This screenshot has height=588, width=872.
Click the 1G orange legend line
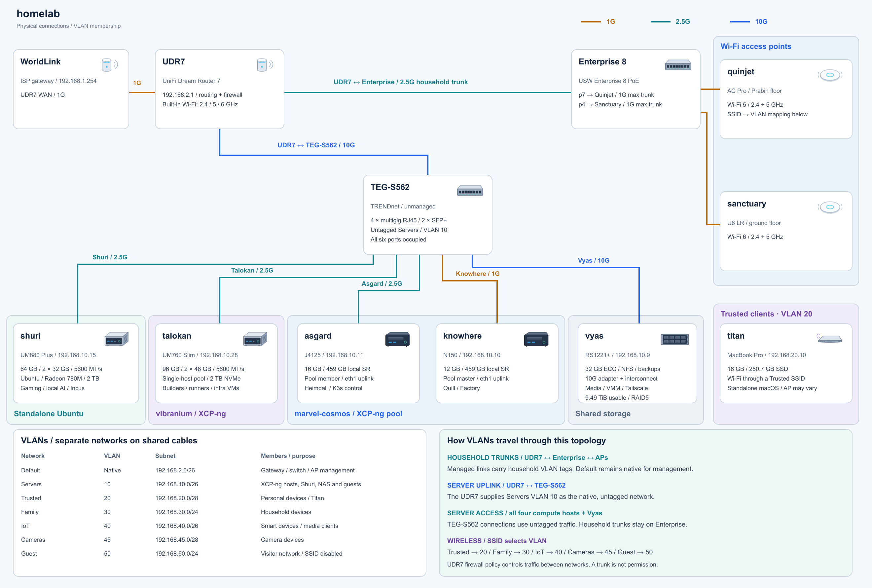pos(591,22)
